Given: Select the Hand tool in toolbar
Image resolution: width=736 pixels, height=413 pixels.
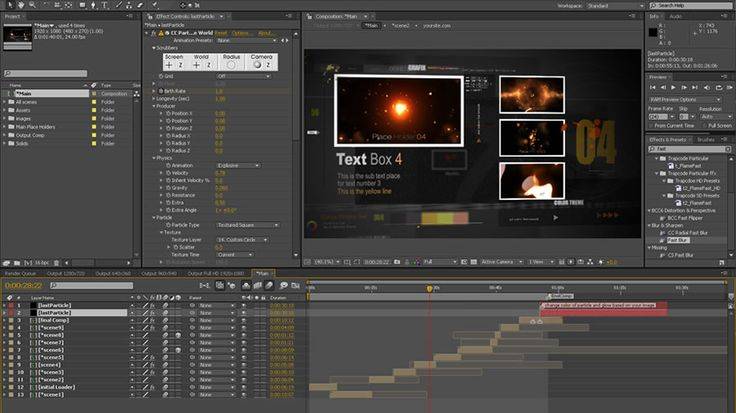Looking at the screenshot, I should coord(19,7).
